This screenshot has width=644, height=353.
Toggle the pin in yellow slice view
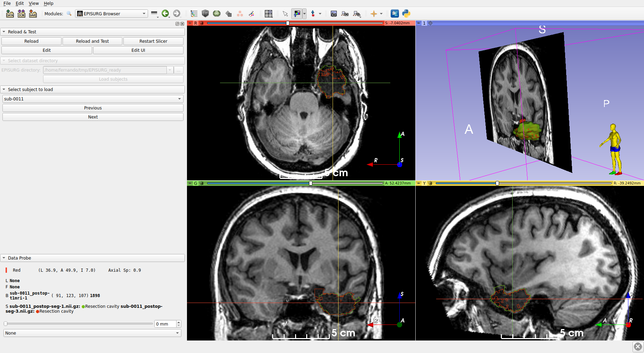418,183
